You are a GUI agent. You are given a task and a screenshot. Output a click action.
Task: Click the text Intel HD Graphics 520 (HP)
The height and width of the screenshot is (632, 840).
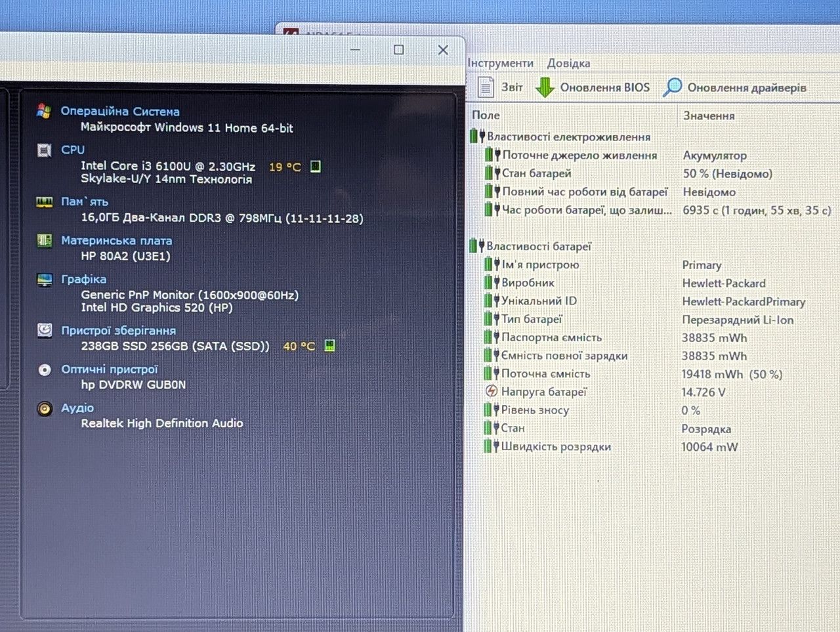(x=157, y=307)
